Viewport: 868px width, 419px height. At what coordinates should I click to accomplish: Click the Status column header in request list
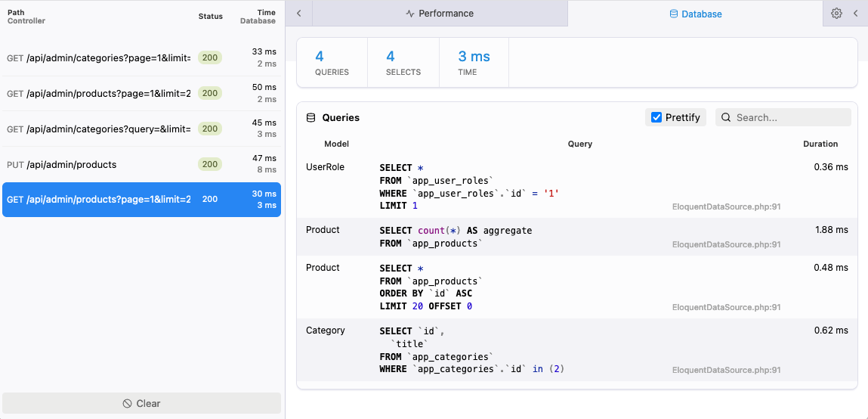point(210,17)
